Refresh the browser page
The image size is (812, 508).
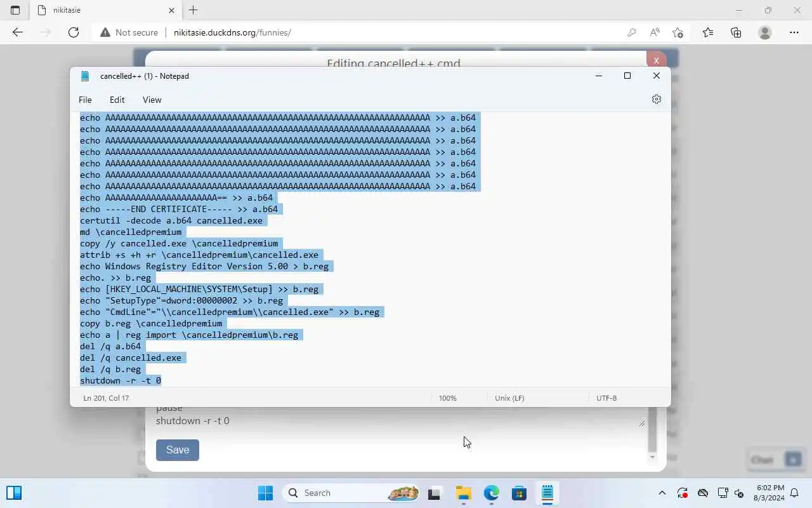click(74, 32)
